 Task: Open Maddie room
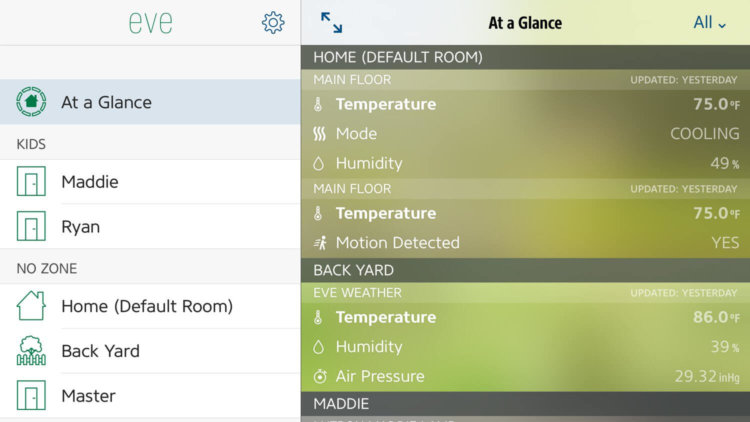pyautogui.click(x=150, y=182)
